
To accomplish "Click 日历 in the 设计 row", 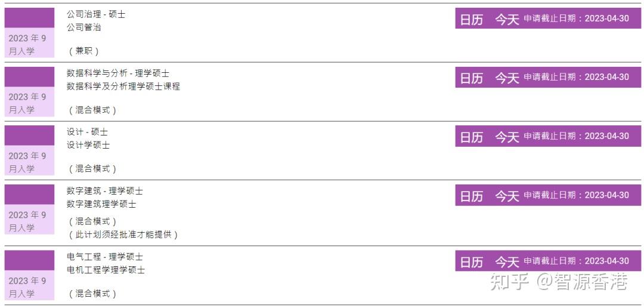I will click(x=471, y=137).
